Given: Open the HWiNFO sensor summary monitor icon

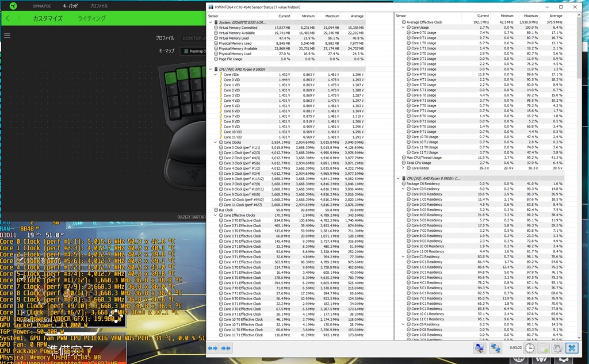Looking at the screenshot, I should click(479, 348).
